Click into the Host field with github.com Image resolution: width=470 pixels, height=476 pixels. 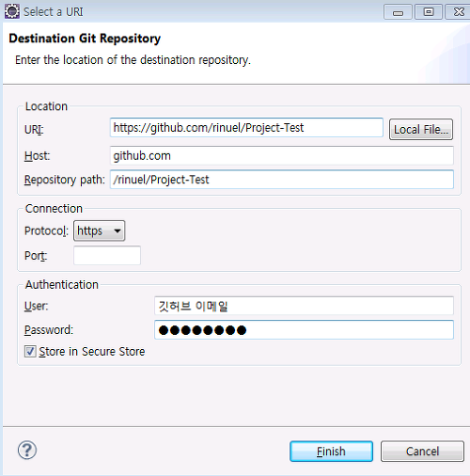pos(282,155)
